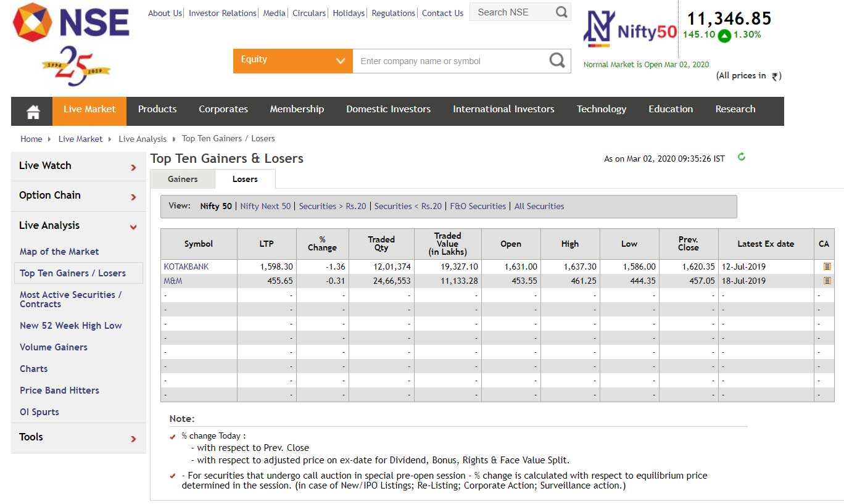Open the Membership menu
The image size is (844, 504).
[x=297, y=109]
